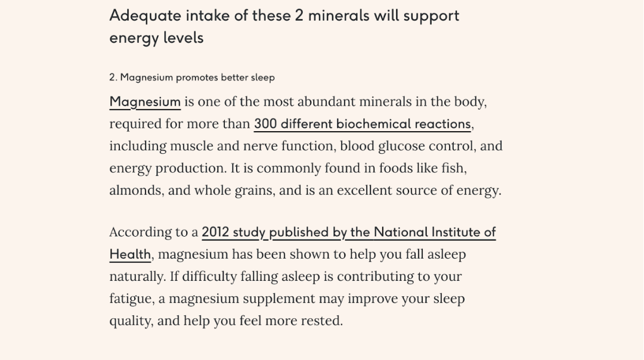Open the underlined Magnesium link
This screenshot has height=360, width=644.
[145, 102]
